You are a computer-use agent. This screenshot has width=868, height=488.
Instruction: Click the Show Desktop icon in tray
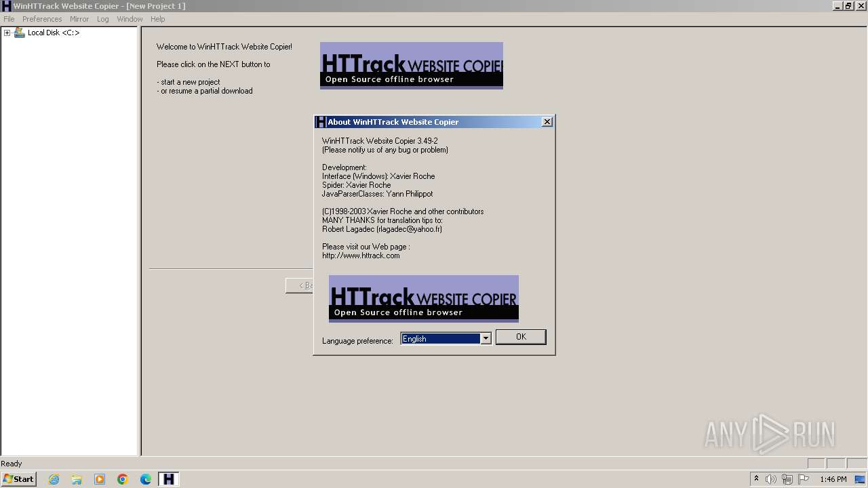861,479
